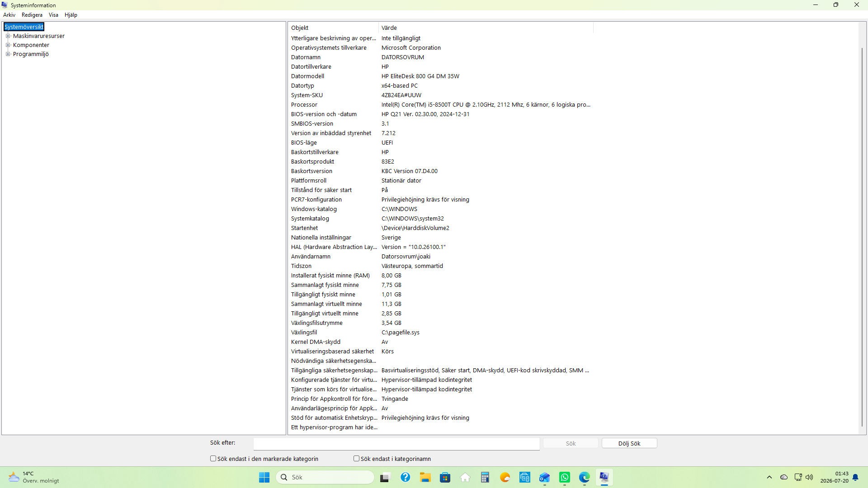Select the Växlingsfil row
Screen dimensions: 868x488
point(441,332)
